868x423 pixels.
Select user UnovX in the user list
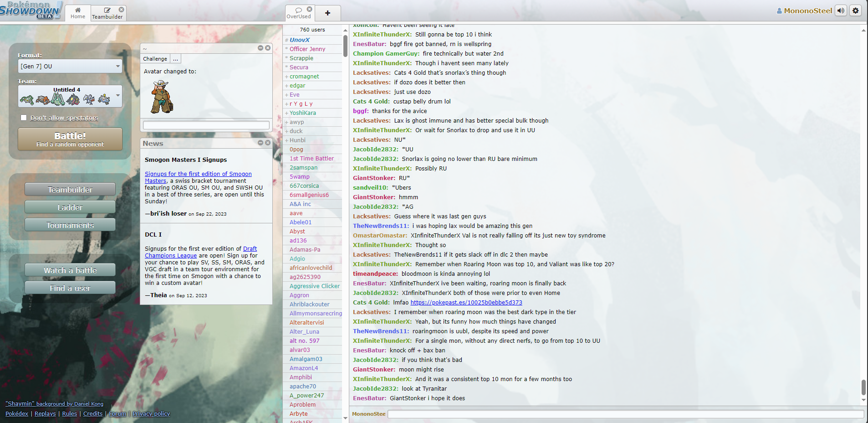tap(312, 40)
